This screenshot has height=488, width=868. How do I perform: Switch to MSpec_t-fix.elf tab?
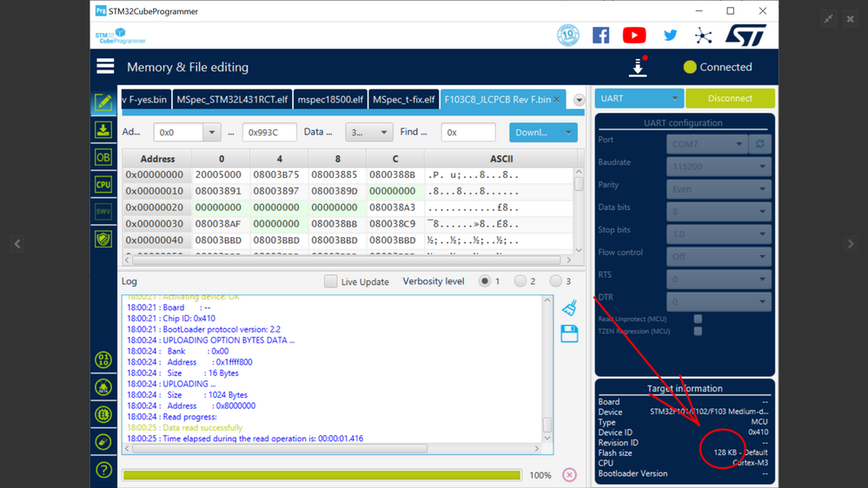click(403, 100)
